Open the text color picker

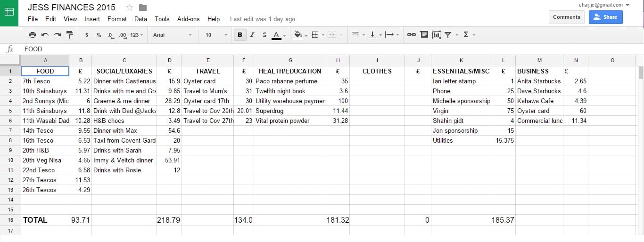[x=278, y=35]
